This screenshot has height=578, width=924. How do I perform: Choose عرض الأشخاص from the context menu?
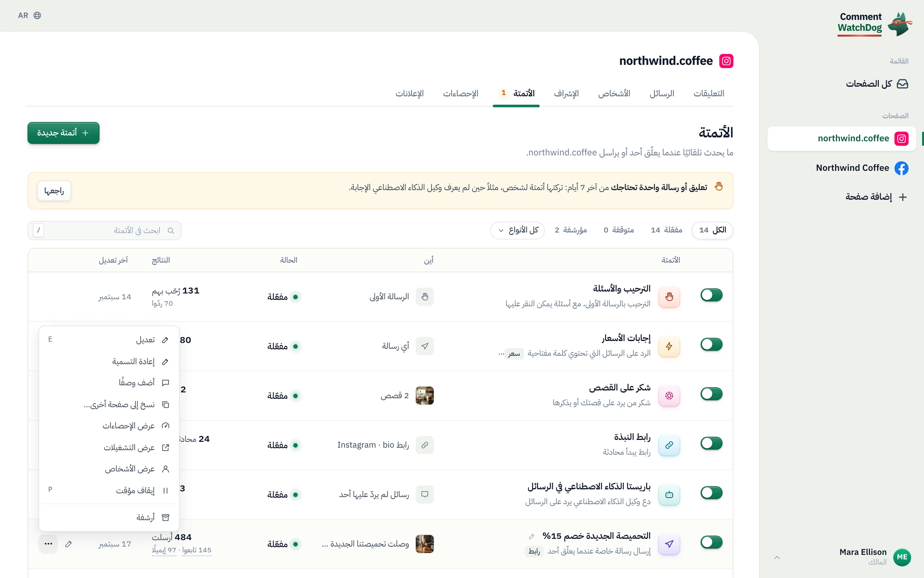[109, 469]
